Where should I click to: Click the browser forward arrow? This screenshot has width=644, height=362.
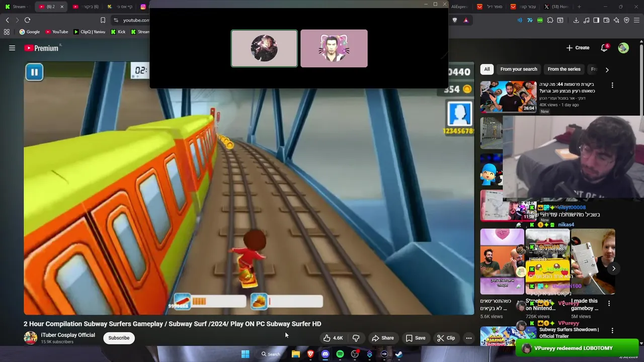pos(17,20)
